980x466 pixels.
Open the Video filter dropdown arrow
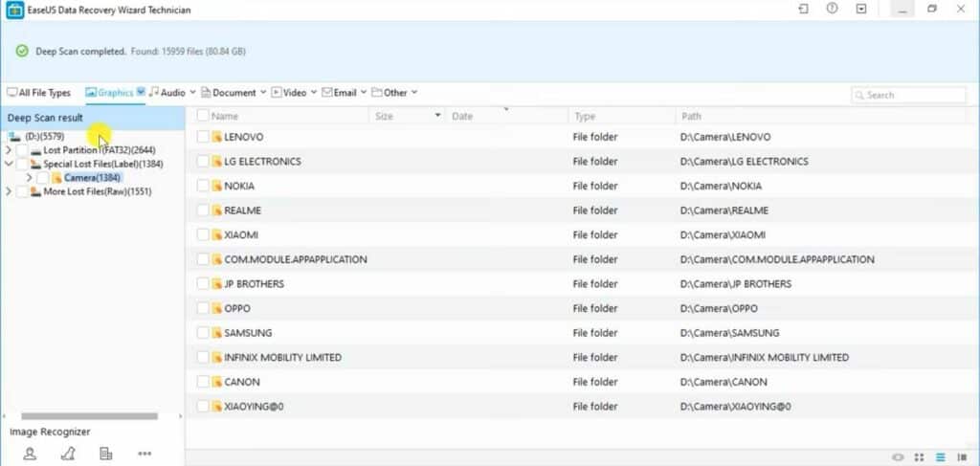pos(313,93)
